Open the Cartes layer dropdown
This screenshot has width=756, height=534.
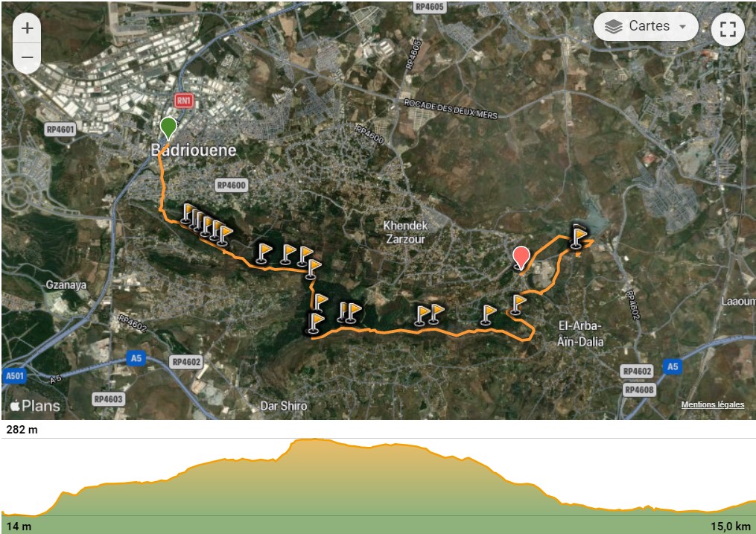[646, 27]
